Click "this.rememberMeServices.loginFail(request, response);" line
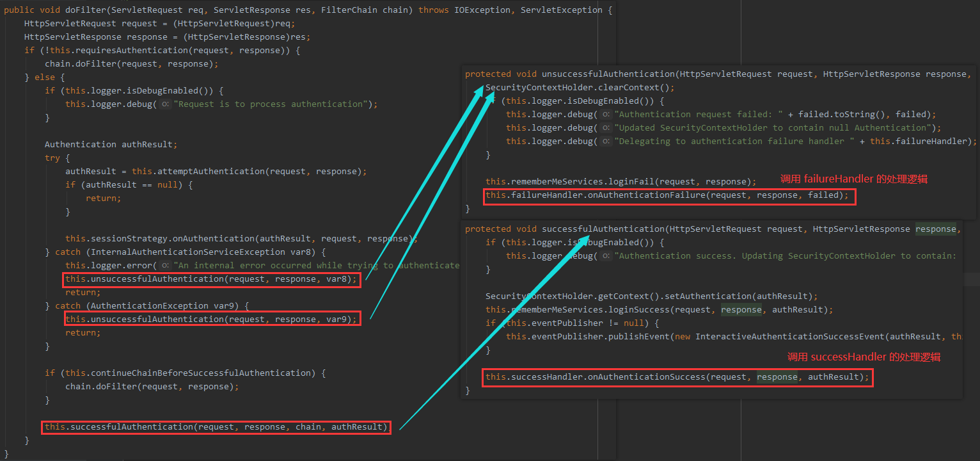This screenshot has width=980, height=461. [x=621, y=182]
